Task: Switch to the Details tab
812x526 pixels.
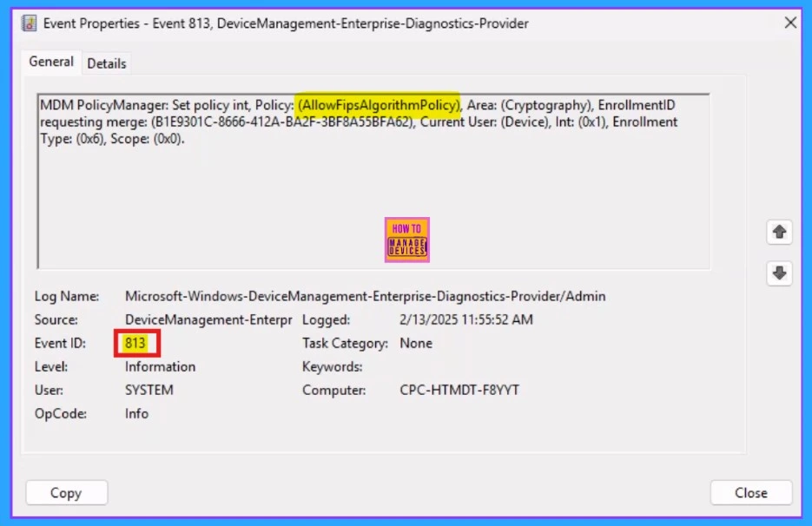Action: point(107,63)
